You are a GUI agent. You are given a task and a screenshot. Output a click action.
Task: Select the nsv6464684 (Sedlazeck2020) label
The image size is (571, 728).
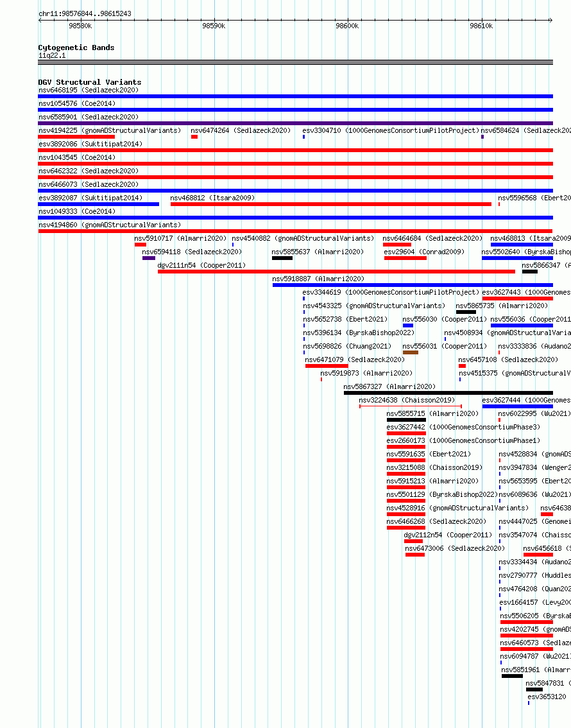tap(433, 238)
